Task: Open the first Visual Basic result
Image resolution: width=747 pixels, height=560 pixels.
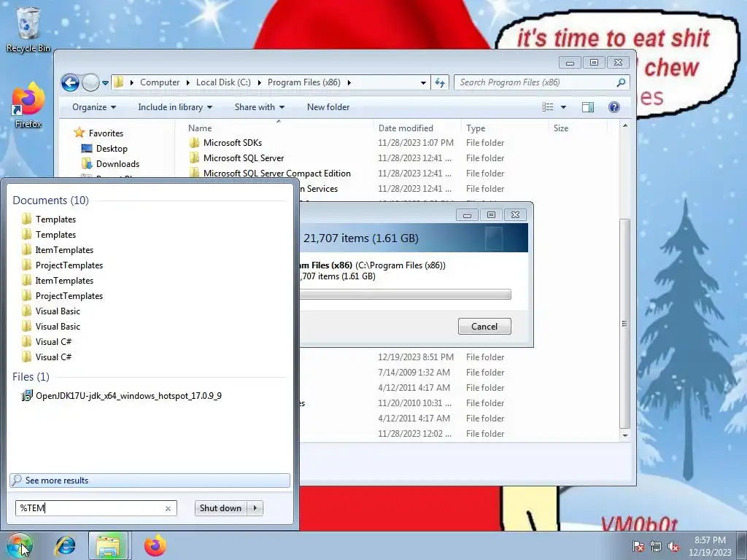Action: [58, 311]
